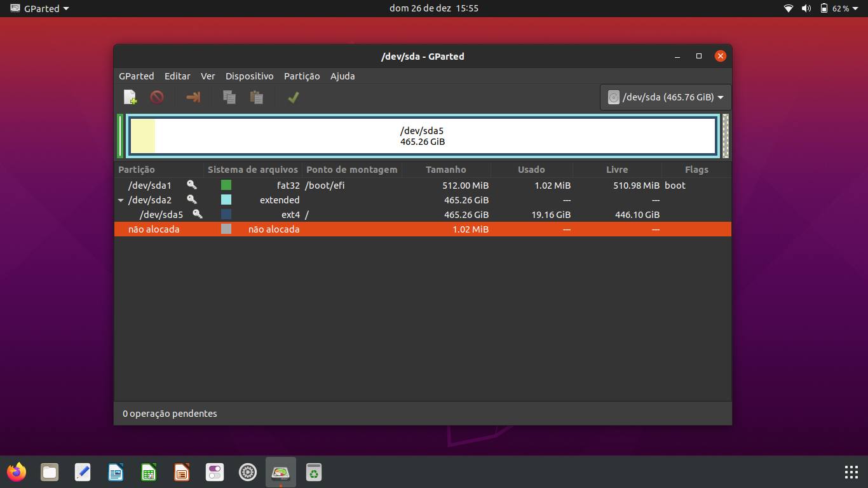Click the gray não alocada color swatch

coord(226,229)
